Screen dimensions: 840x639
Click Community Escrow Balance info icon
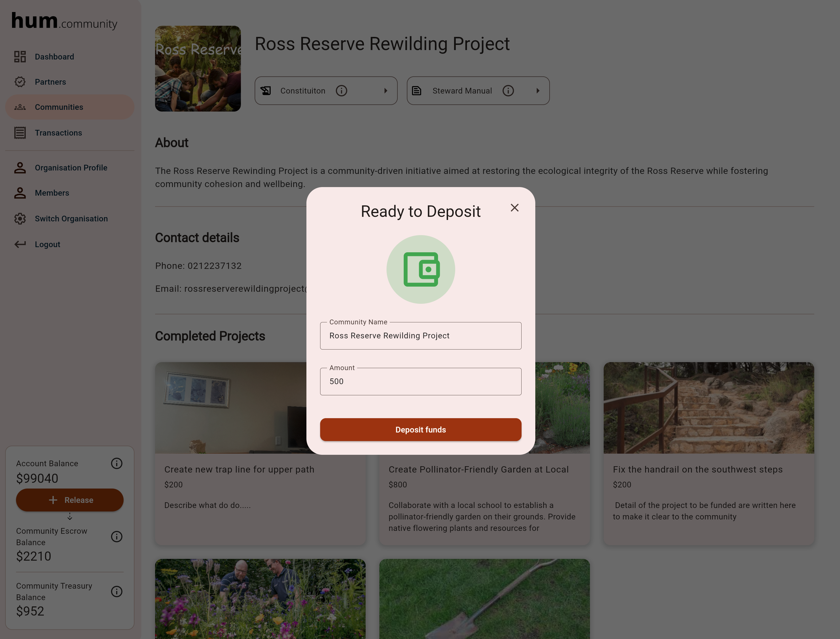116,536
